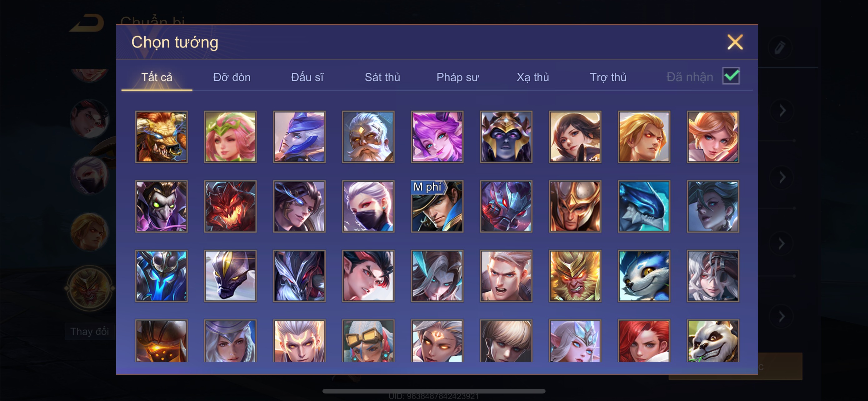868x401 pixels.
Task: Pick the blue wolf hero portrait
Action: (x=644, y=276)
